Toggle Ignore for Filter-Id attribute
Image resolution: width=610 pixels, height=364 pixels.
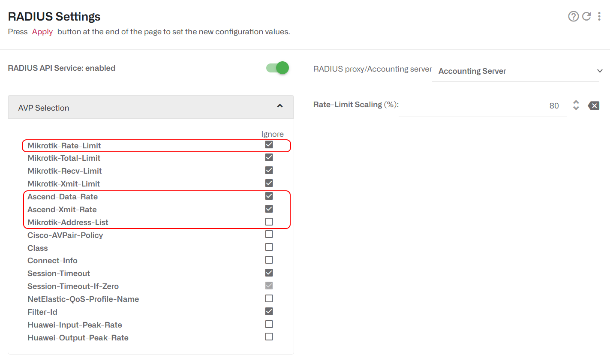coord(269,311)
